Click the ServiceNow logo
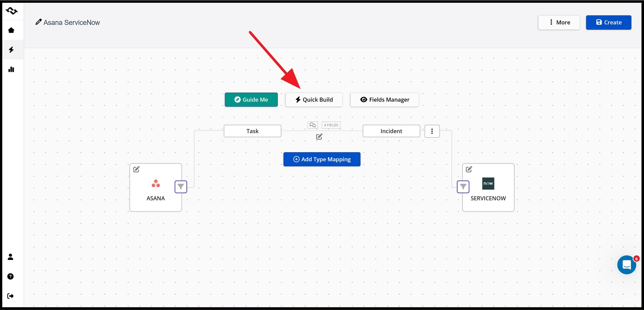The image size is (644, 310). (x=488, y=184)
